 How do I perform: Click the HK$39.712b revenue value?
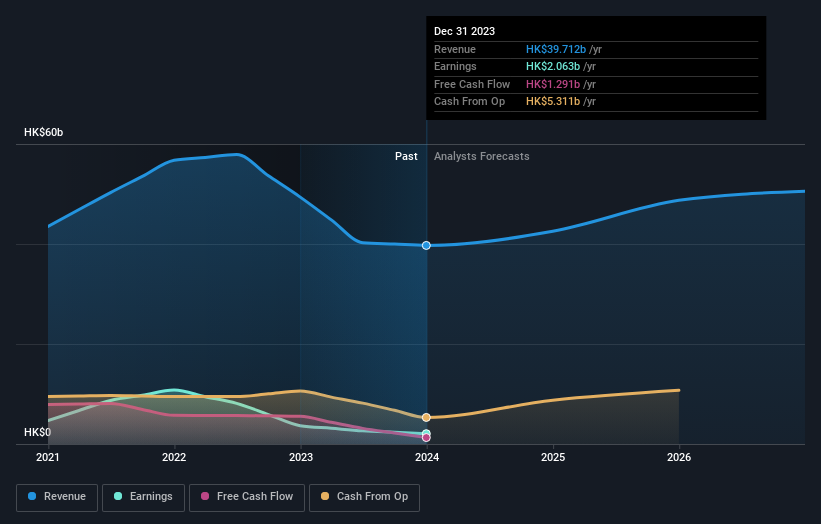556,49
